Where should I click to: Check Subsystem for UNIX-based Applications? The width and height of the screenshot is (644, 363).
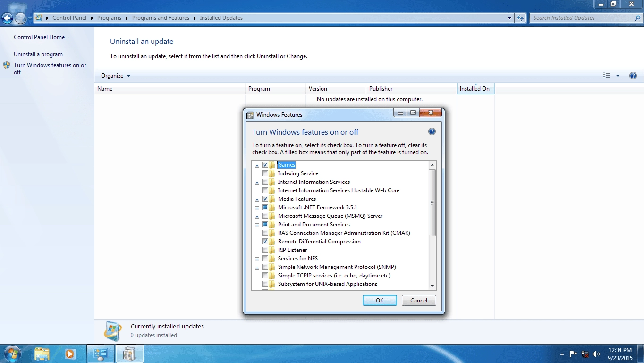265,284
